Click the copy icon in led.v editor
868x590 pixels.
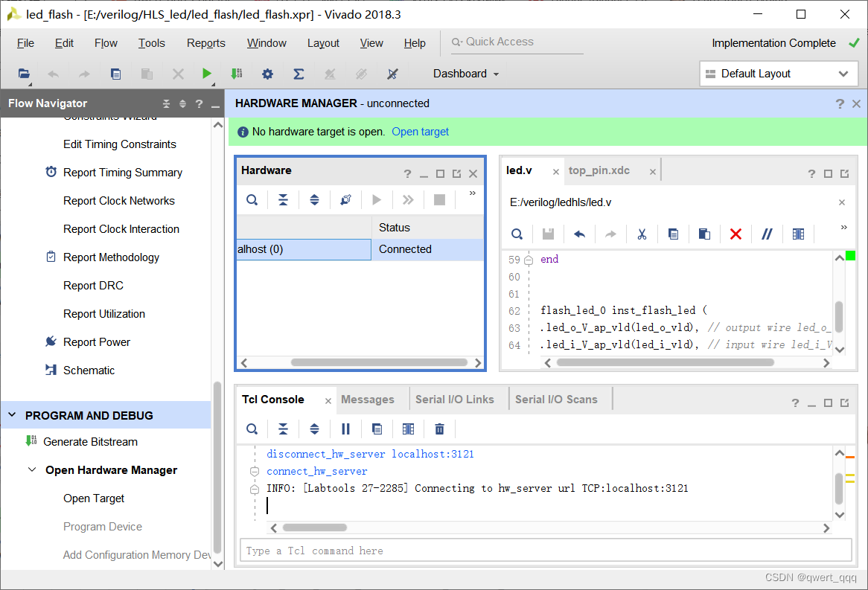click(673, 234)
